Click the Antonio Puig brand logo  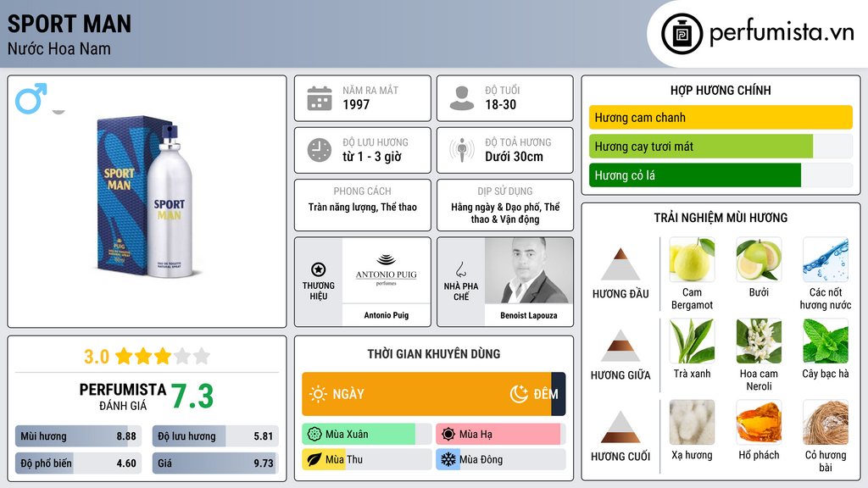386,269
